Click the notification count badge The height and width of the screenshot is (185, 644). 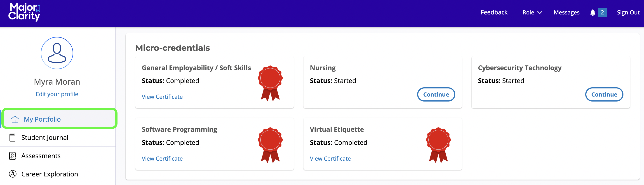point(602,12)
